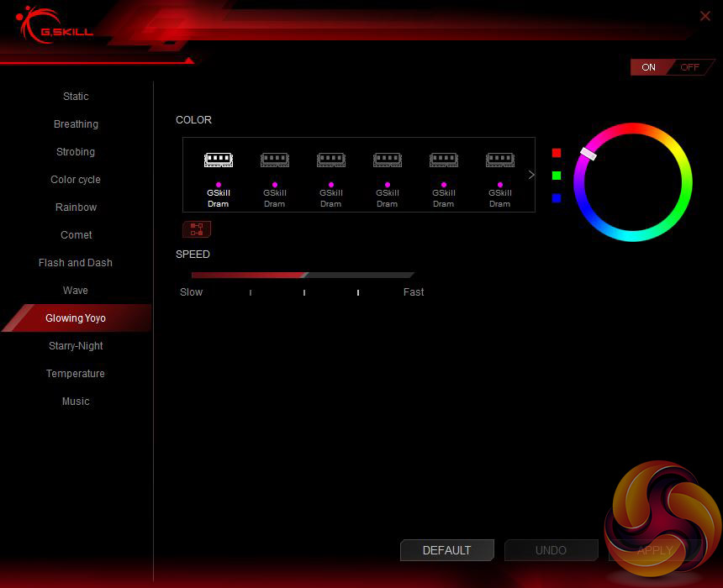Click the speed slider handle
The image size is (723, 588).
pyautogui.click(x=305, y=276)
